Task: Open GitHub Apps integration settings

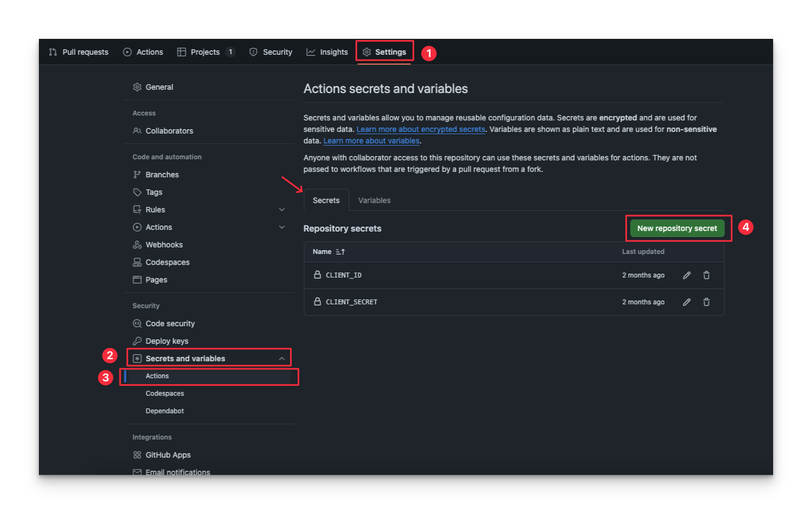Action: click(168, 455)
